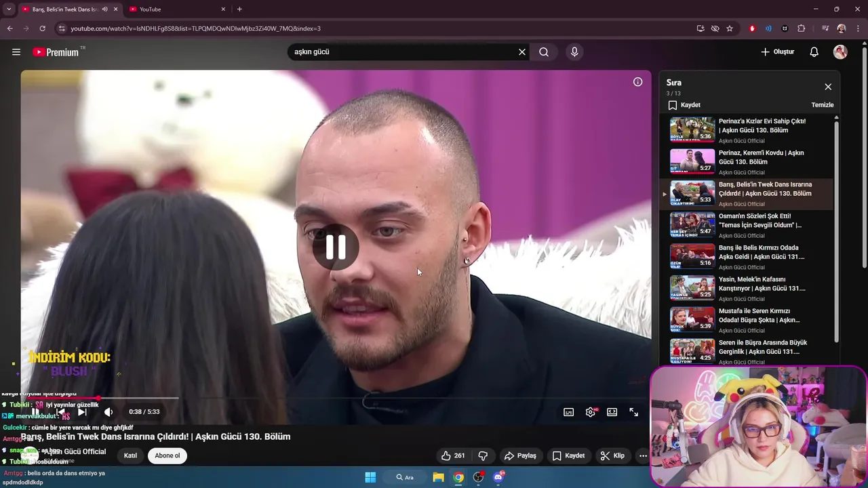Open File Explorer from taskbar
This screenshot has height=488, width=868.
(x=439, y=477)
